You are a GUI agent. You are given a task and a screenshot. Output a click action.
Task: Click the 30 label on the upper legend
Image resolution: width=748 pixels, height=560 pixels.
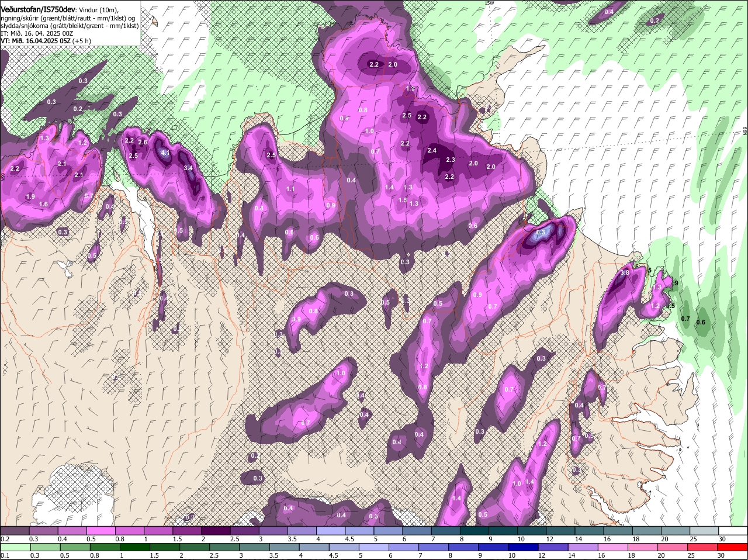coord(722,539)
